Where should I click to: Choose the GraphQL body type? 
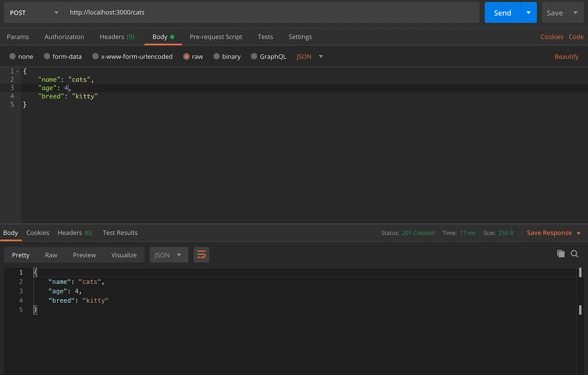[x=269, y=57]
